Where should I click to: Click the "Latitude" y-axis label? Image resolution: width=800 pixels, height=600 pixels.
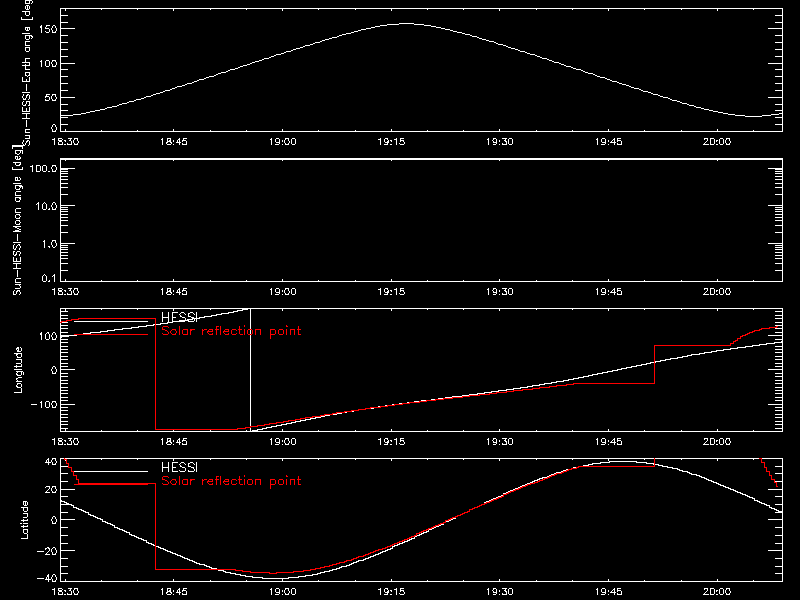click(x=24, y=520)
